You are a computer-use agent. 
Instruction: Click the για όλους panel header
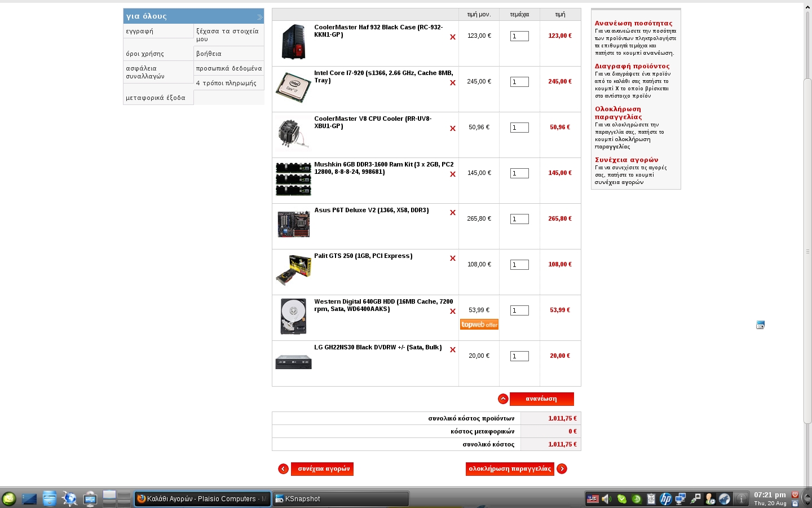[x=193, y=16]
